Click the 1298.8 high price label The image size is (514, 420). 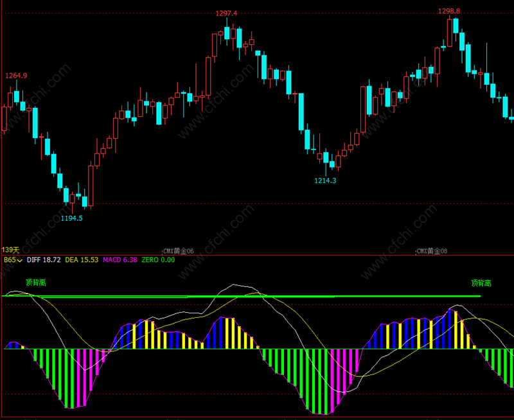click(449, 11)
